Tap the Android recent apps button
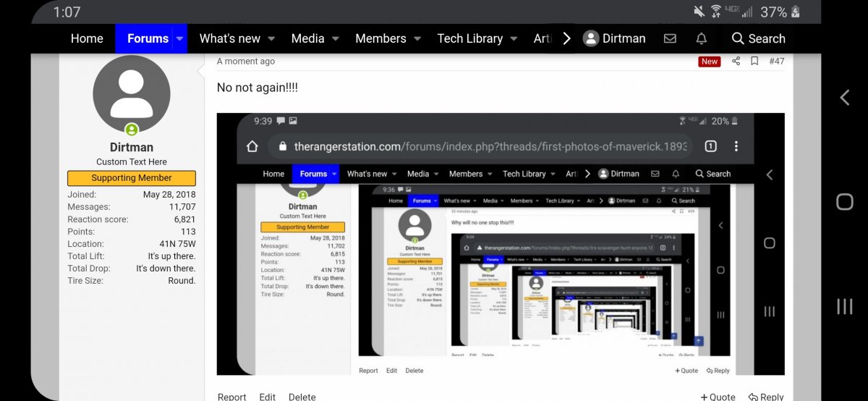Image resolution: width=868 pixels, height=401 pixels. click(844, 306)
